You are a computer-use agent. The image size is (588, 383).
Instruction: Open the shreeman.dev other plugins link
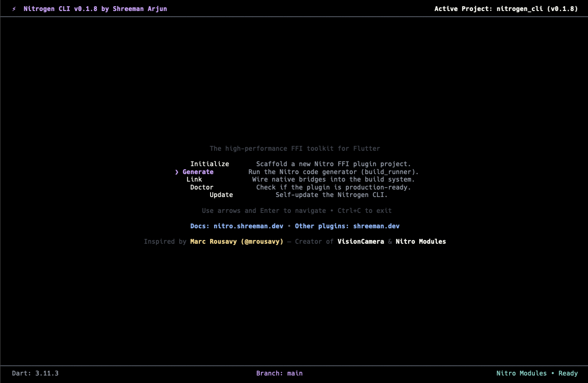pyautogui.click(x=376, y=226)
